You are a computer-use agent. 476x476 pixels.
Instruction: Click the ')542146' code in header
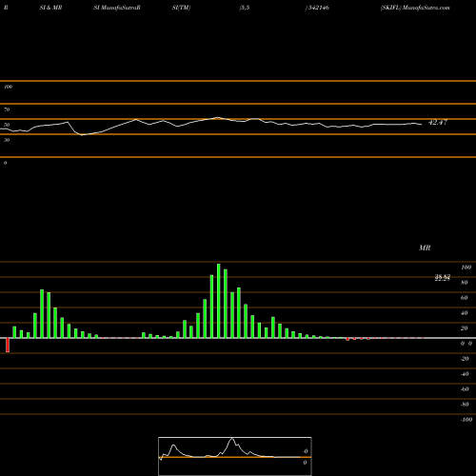(x=317, y=8)
